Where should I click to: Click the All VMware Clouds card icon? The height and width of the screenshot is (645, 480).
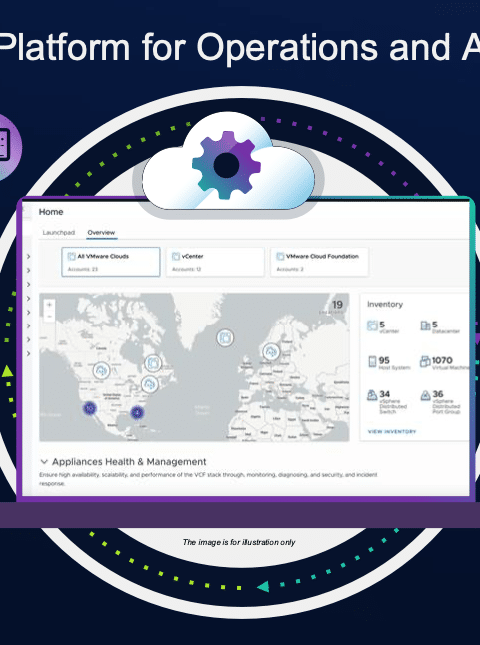(71, 256)
